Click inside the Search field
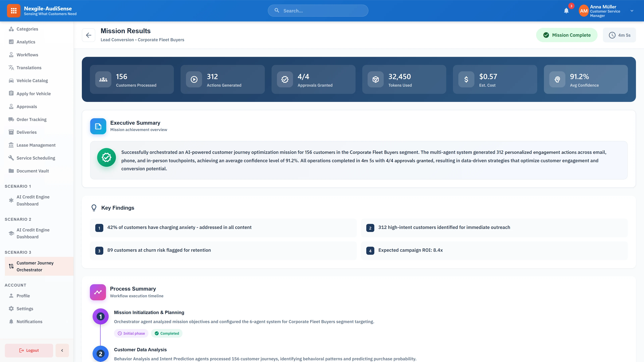The height and width of the screenshot is (362, 644). (x=318, y=11)
